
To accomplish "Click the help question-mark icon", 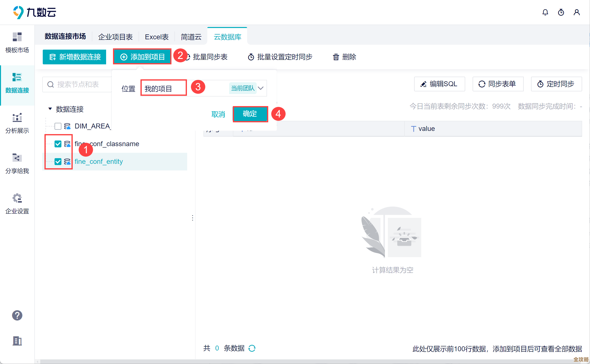I will (17, 315).
